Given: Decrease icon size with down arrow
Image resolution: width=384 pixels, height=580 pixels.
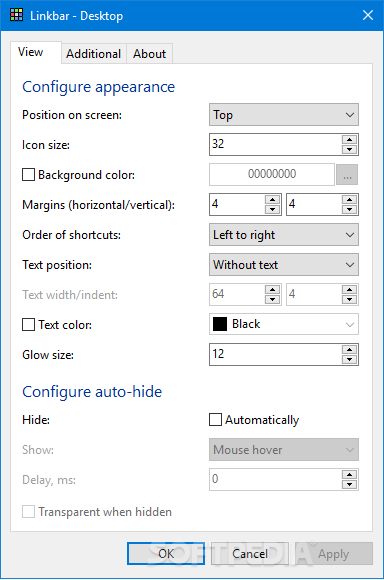Looking at the screenshot, I should tap(349, 149).
